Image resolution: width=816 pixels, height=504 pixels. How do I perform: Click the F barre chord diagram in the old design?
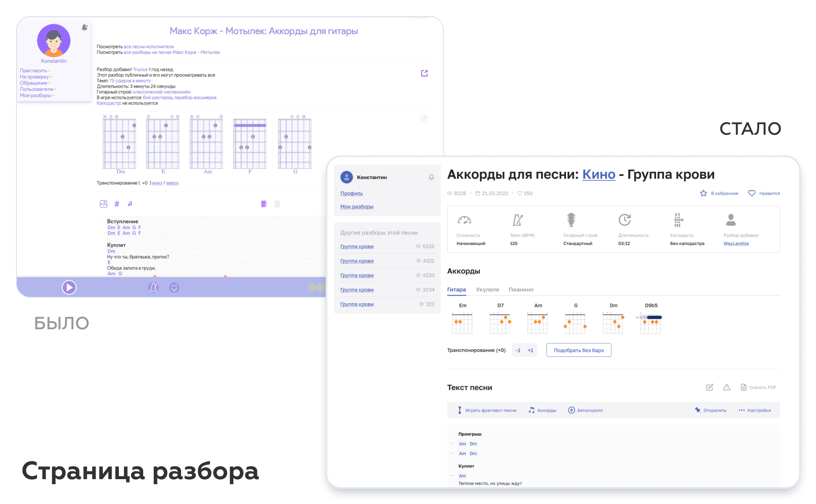[x=250, y=143]
